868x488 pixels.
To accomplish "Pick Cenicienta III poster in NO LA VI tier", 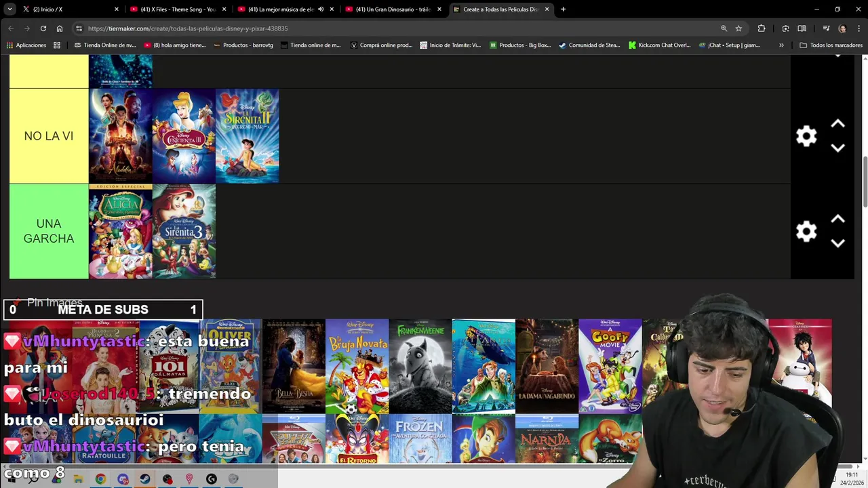I will [x=184, y=136].
